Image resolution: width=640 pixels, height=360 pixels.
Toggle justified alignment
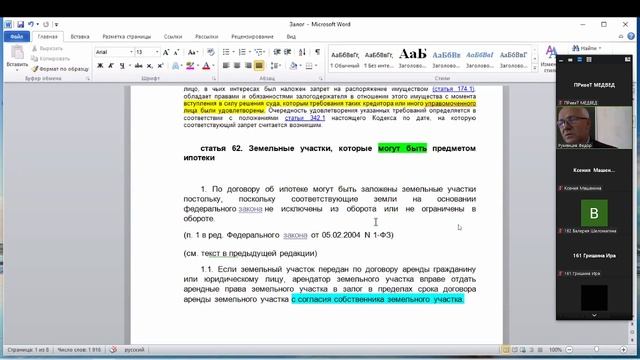click(x=259, y=66)
